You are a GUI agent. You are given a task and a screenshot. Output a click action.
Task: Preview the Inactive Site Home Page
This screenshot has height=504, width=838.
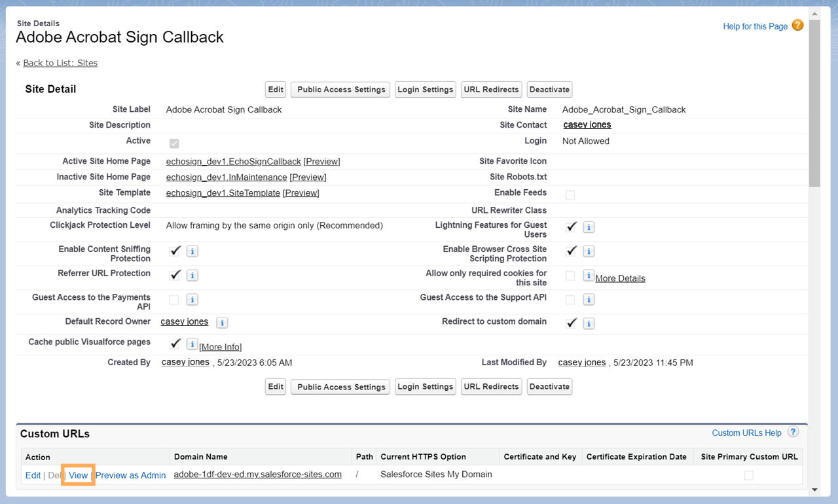pyautogui.click(x=308, y=177)
